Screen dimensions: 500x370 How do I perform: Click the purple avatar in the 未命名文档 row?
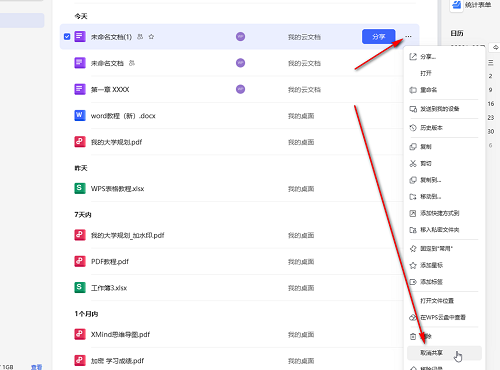tap(240, 63)
